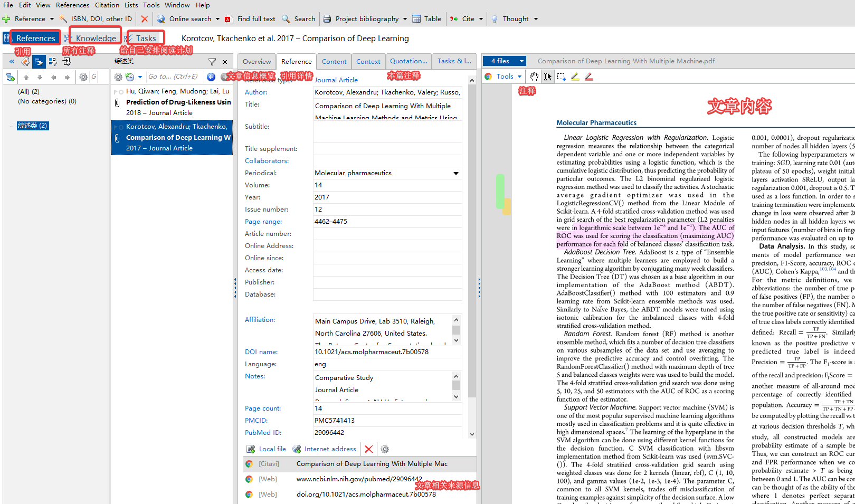
Task: Open the Content tab
Action: click(x=334, y=62)
